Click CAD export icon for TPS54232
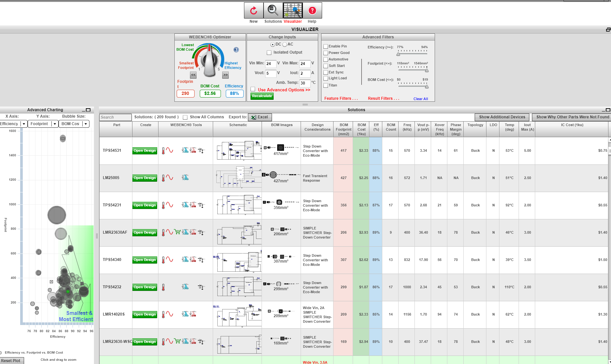 [x=185, y=287]
